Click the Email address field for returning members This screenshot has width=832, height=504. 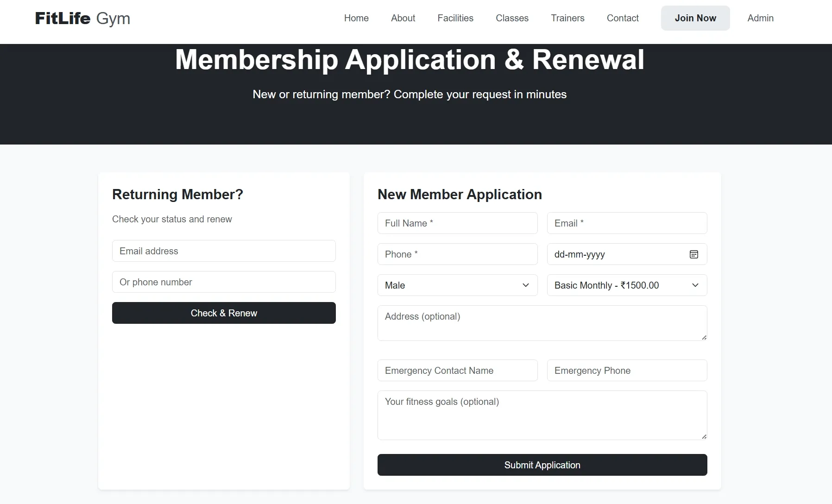coord(224,251)
